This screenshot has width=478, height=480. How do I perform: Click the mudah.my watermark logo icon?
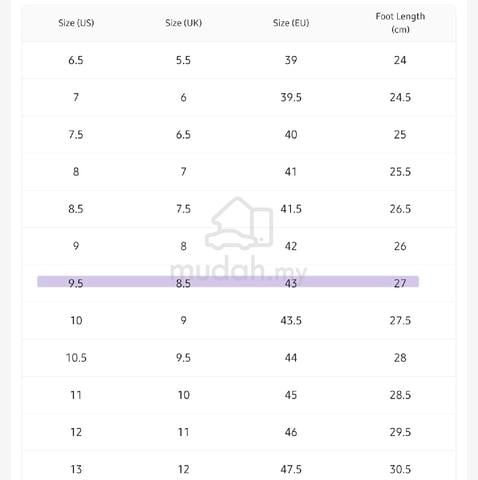click(x=239, y=223)
